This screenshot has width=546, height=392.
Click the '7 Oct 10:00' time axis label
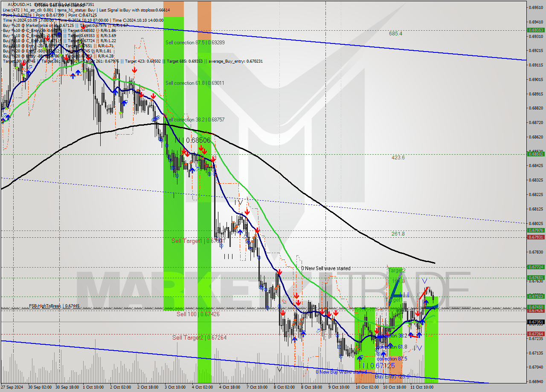pyautogui.click(x=258, y=387)
